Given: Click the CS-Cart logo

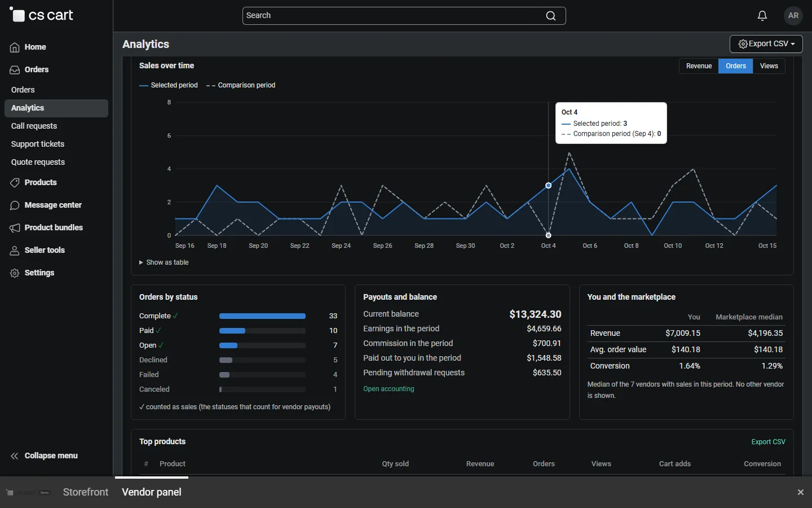Looking at the screenshot, I should coord(42,15).
